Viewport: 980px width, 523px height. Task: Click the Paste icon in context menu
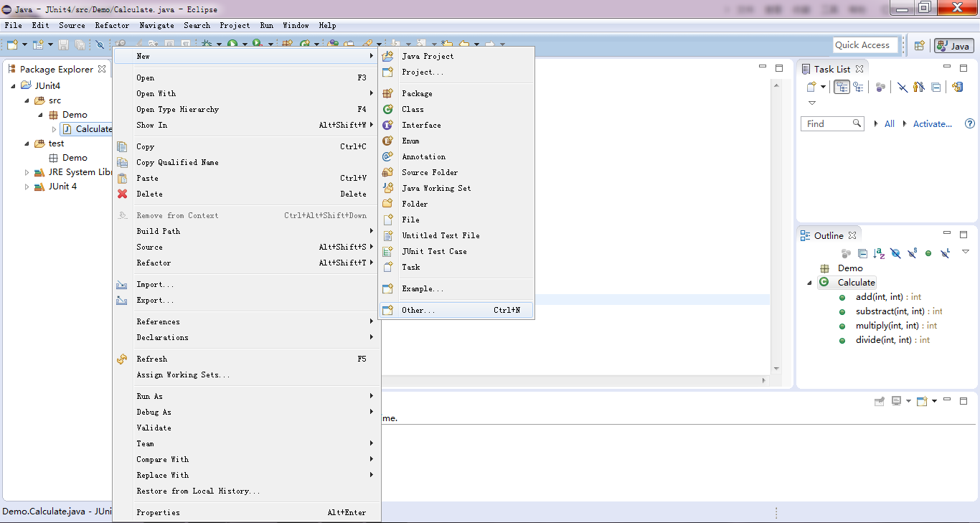tap(122, 178)
